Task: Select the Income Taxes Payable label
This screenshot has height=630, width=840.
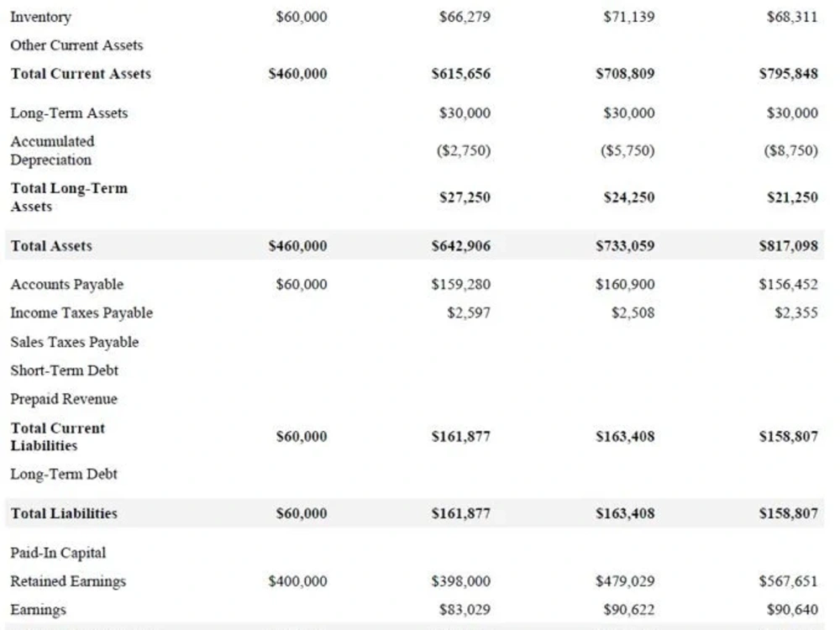Action: pyautogui.click(x=81, y=312)
